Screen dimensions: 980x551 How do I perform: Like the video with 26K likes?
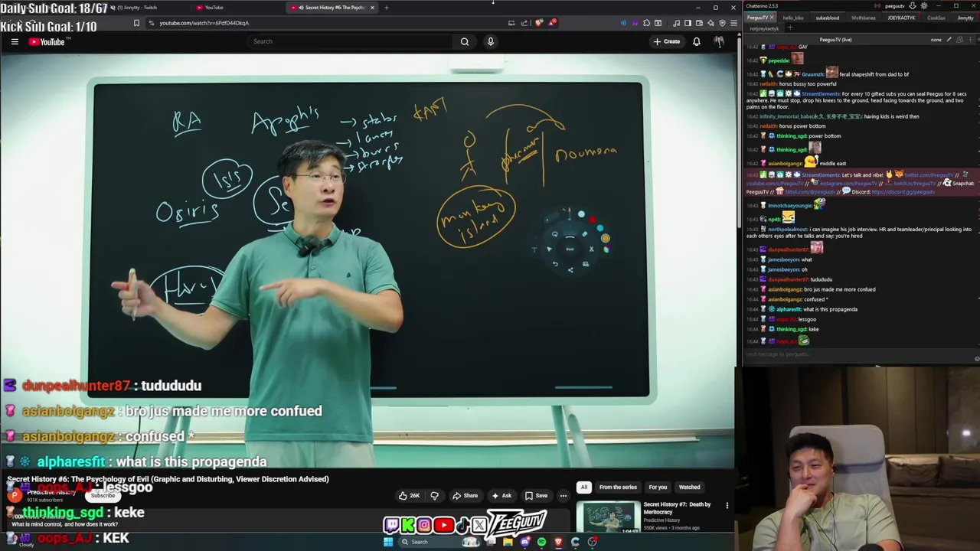409,495
